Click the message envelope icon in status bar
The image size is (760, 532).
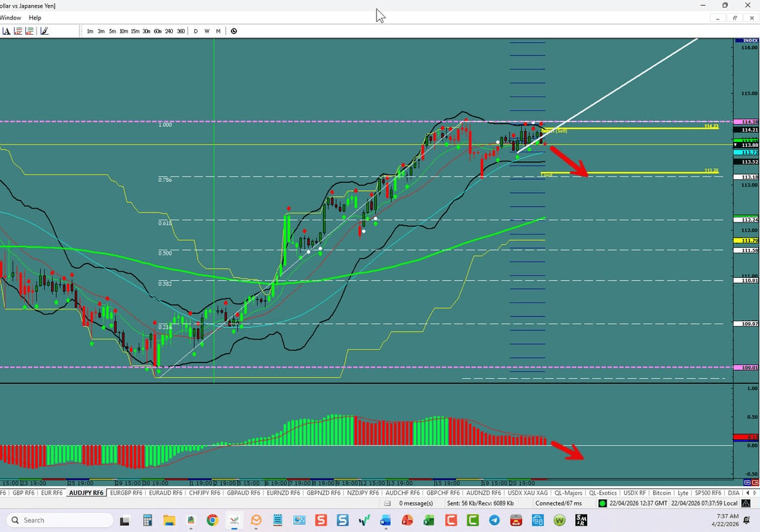point(387,503)
